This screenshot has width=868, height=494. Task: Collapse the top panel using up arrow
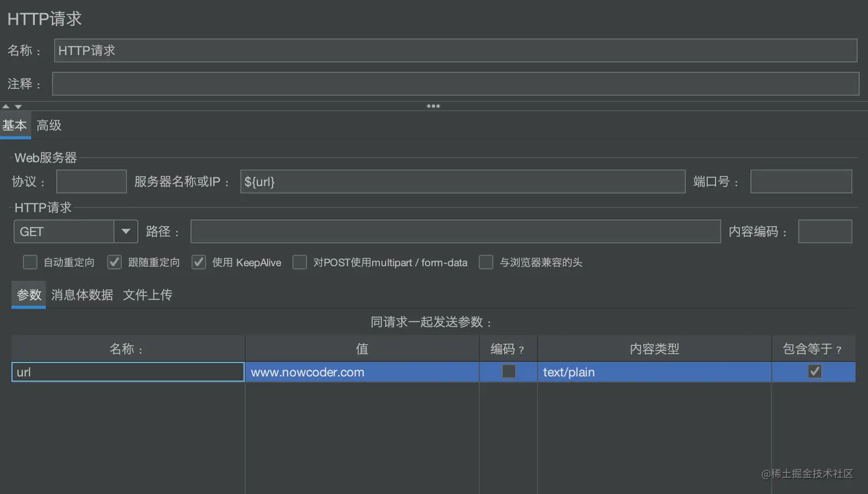click(x=5, y=106)
